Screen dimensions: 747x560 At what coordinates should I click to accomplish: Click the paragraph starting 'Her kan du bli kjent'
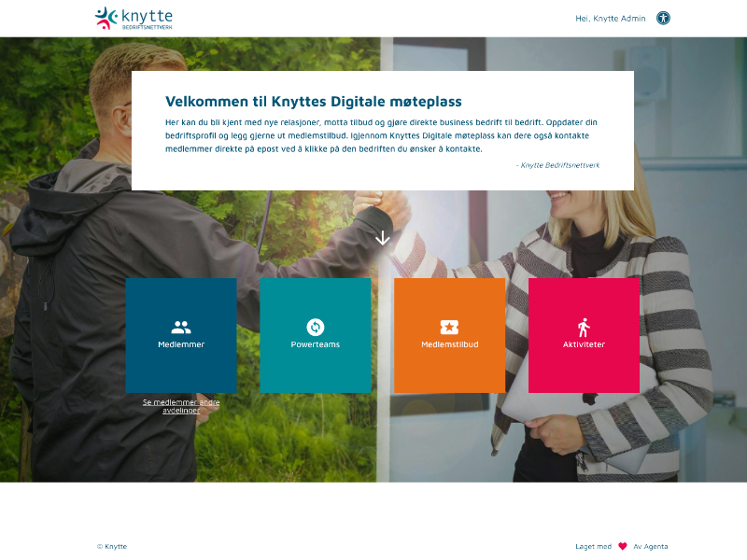[381, 135]
